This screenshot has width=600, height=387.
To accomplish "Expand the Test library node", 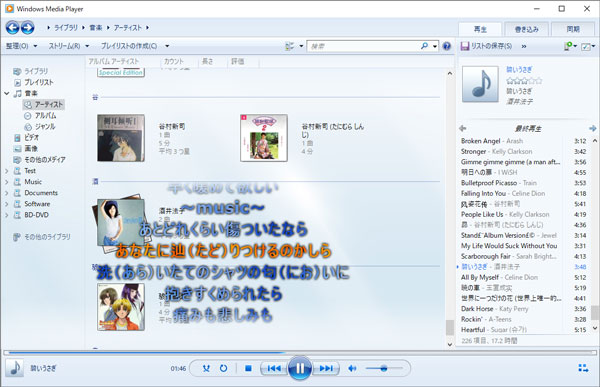I will click(x=7, y=171).
